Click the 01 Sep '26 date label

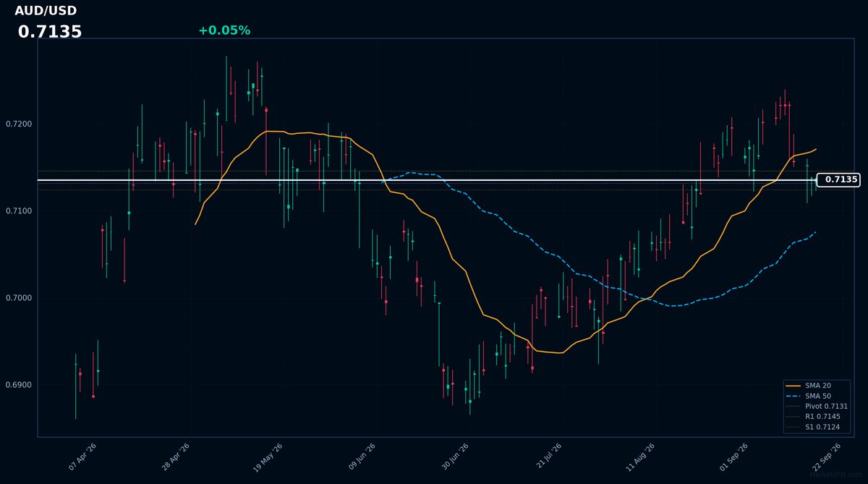point(734,457)
